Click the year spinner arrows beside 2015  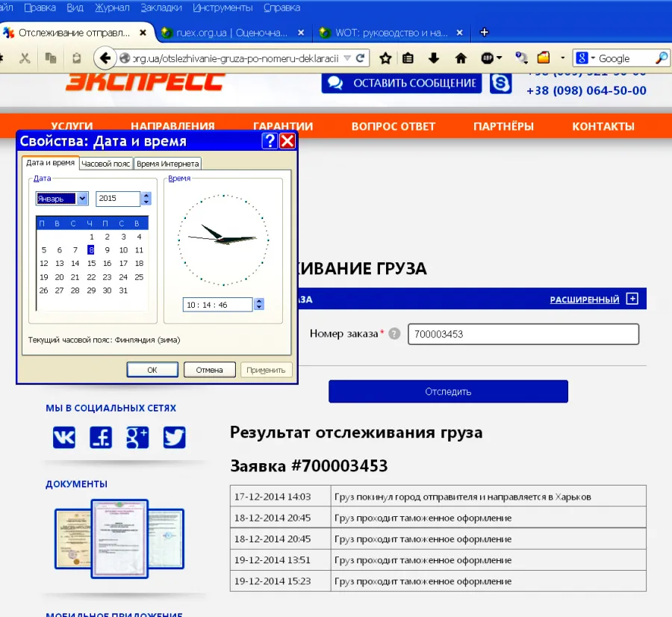(146, 199)
